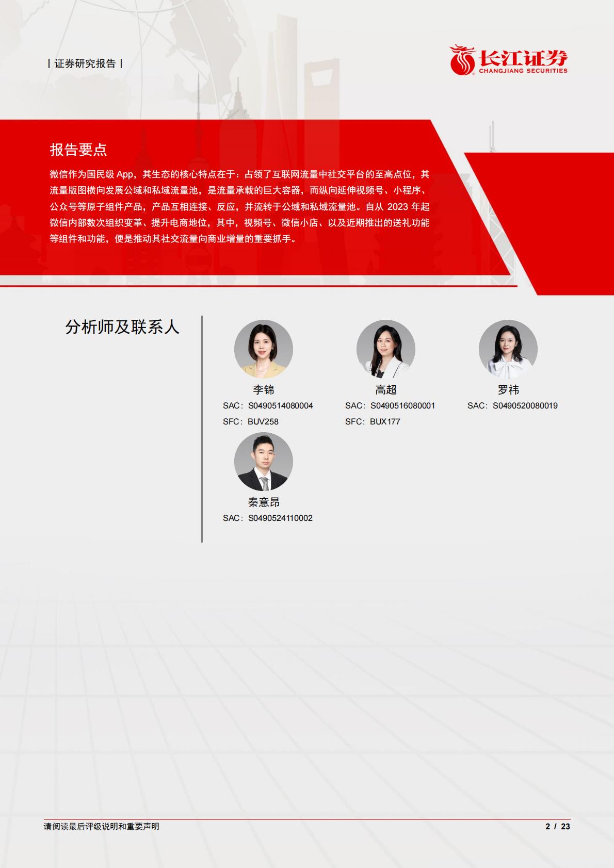Click summary line starting '等组件和功能'
614x868 pixels.
click(x=174, y=239)
